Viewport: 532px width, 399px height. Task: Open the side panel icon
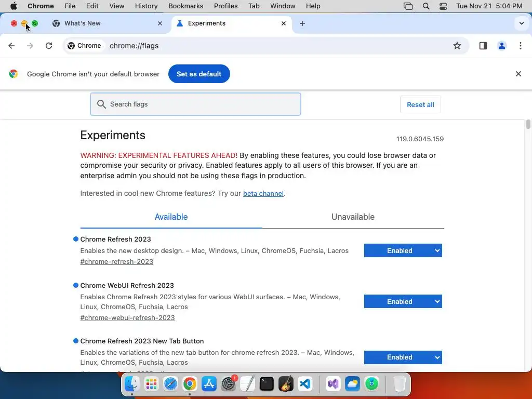tap(483, 46)
